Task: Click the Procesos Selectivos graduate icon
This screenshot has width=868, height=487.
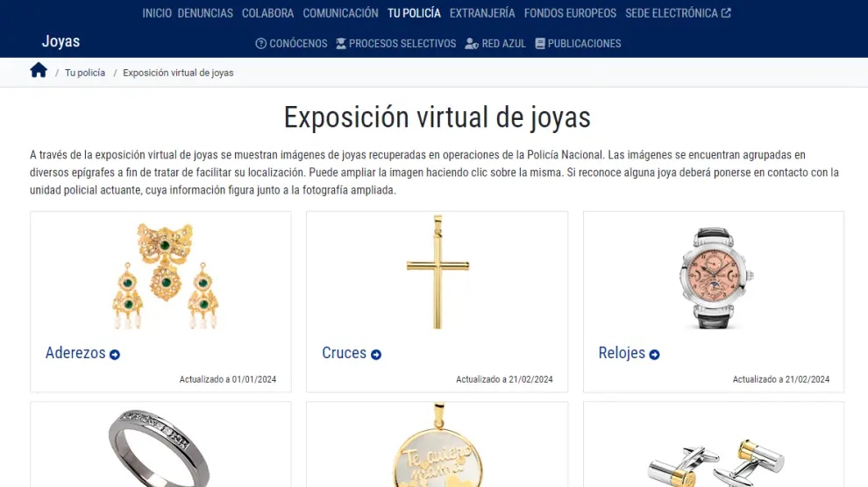Action: 341,44
